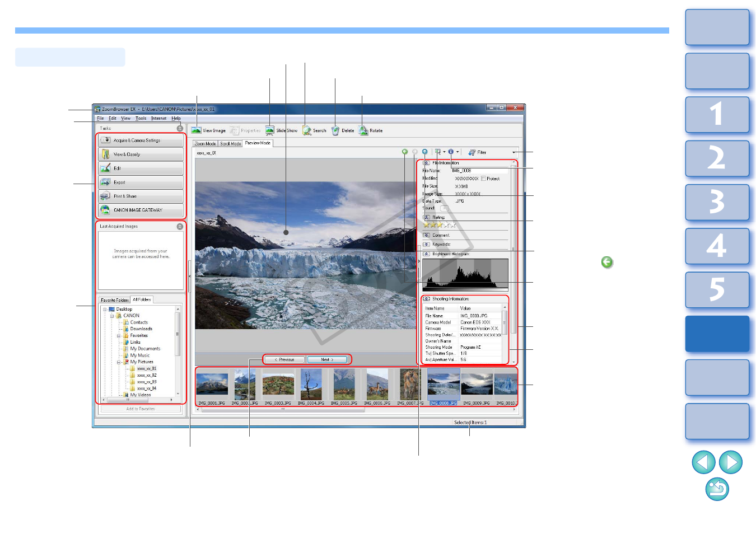Delete the selected image
756x534 pixels.
pyautogui.click(x=343, y=130)
